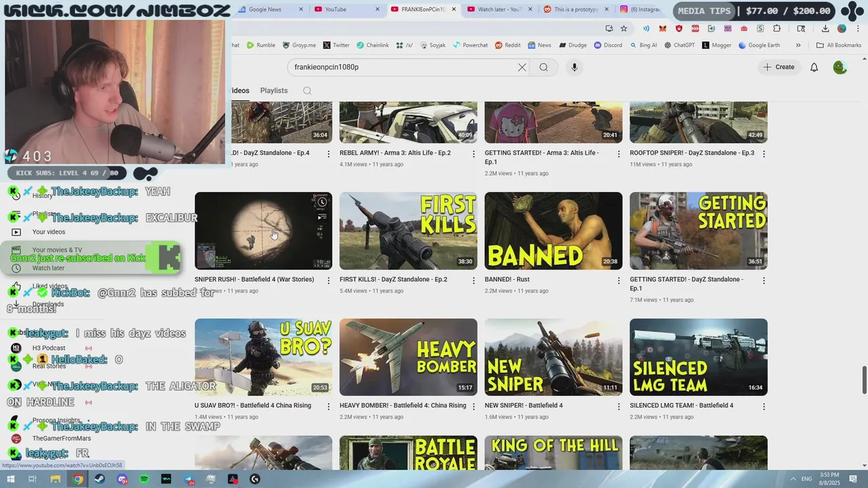Viewport: 868px width, 488px height.
Task: Open more options for SILENCED LMG TEAM video
Action: coord(764,407)
